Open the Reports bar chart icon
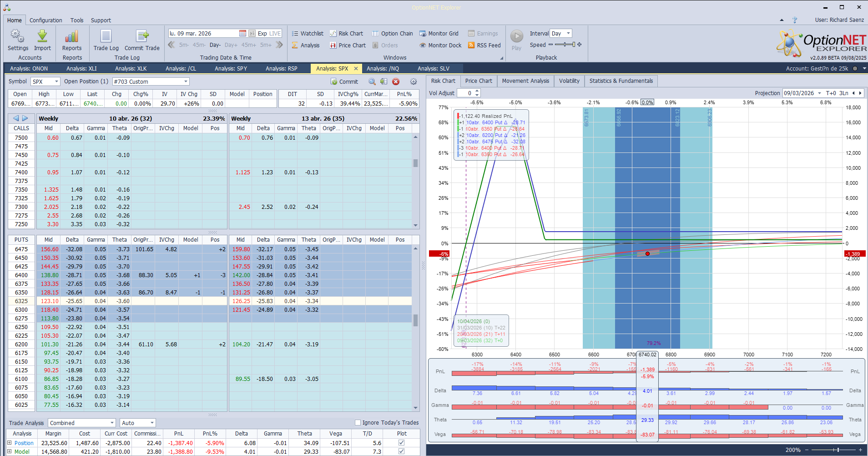Viewport: 868px width, 456px height. [x=72, y=40]
